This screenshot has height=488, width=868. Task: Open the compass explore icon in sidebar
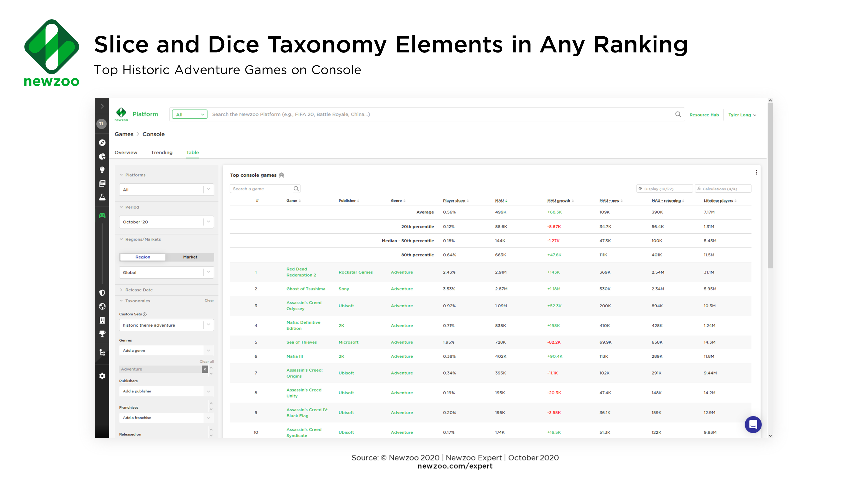click(102, 143)
